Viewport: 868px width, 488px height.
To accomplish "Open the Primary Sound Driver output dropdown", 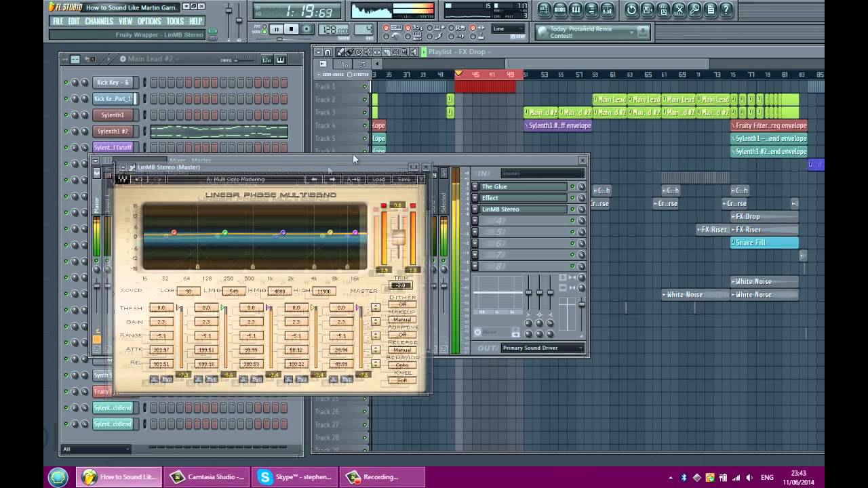I will pyautogui.click(x=542, y=348).
